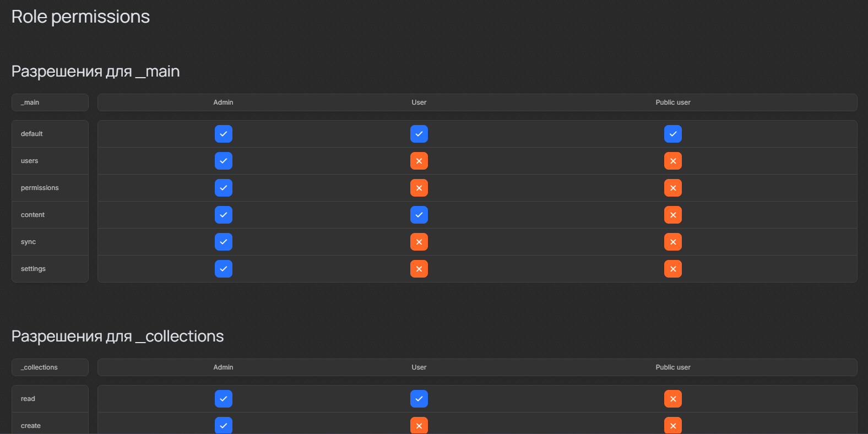Enable content access for Public user
The image size is (868, 434).
(672, 215)
